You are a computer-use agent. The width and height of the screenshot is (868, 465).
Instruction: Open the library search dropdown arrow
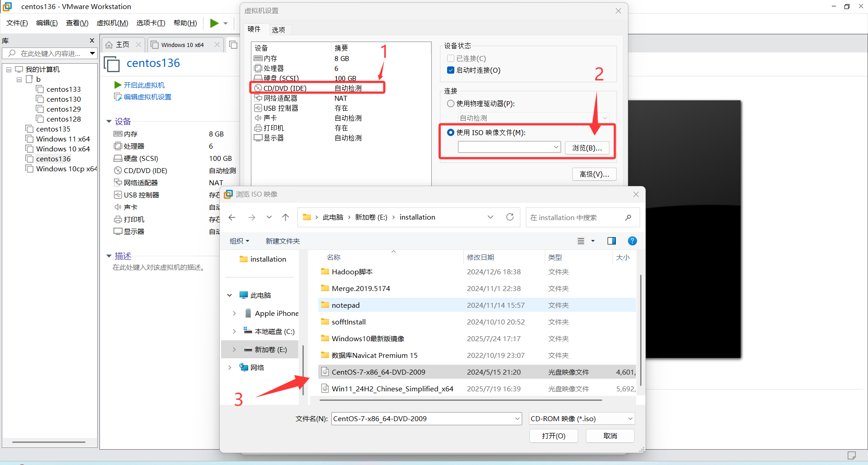click(93, 53)
